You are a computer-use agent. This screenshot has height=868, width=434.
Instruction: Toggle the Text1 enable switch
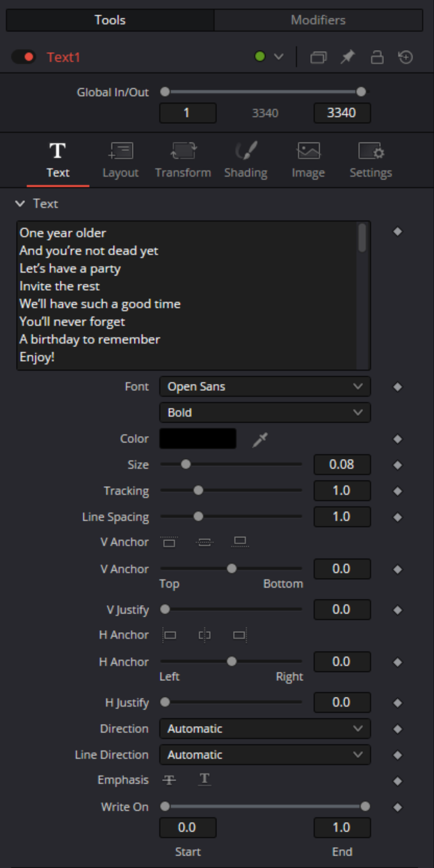24,57
